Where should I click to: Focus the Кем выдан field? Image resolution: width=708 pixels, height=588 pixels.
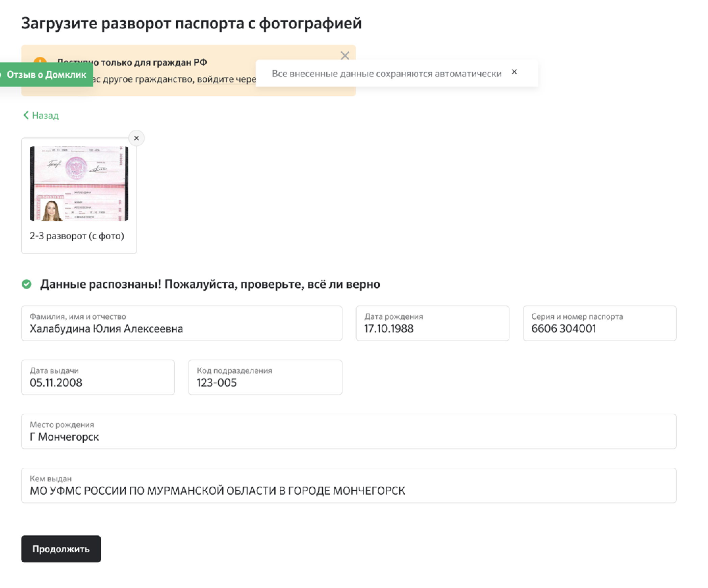348,491
